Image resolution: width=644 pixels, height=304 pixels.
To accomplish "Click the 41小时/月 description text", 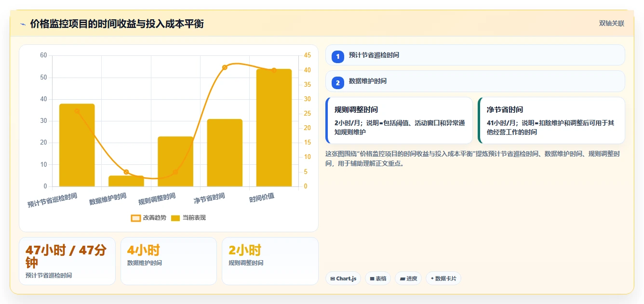I will point(550,127).
